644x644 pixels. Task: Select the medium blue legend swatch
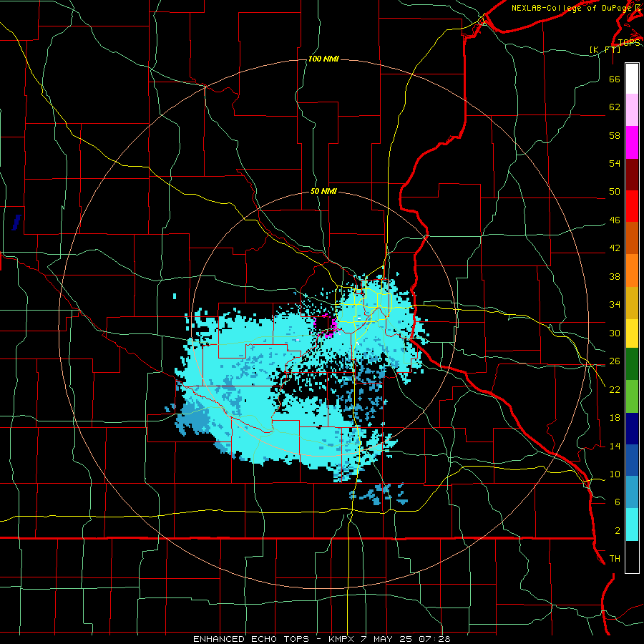click(632, 460)
